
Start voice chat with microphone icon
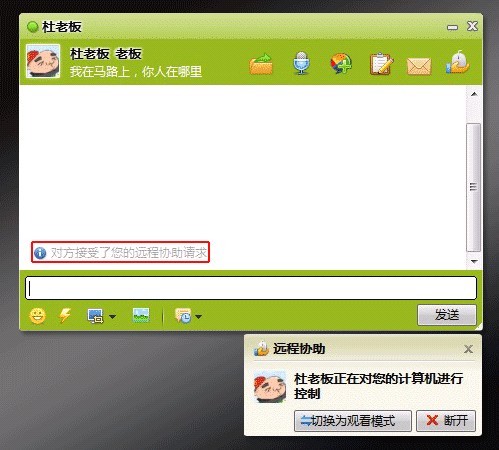coord(301,63)
